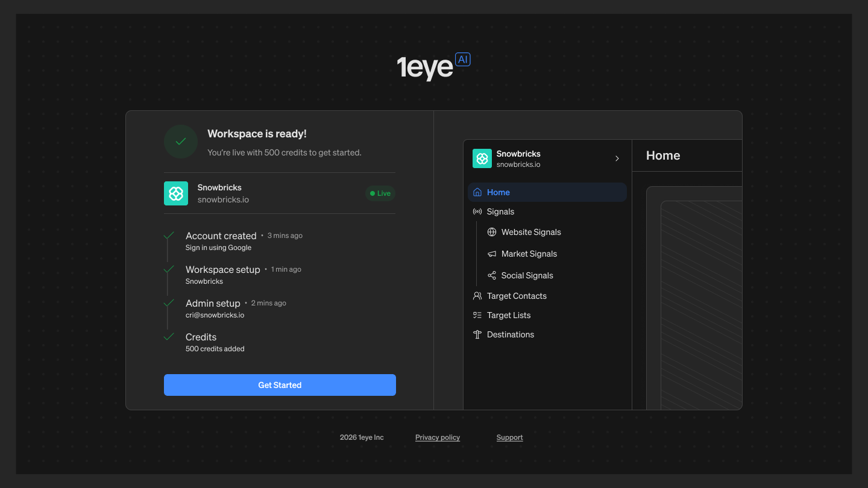Click the Admin setup checkmark icon
Viewport: 868px width, 488px height.
click(169, 303)
